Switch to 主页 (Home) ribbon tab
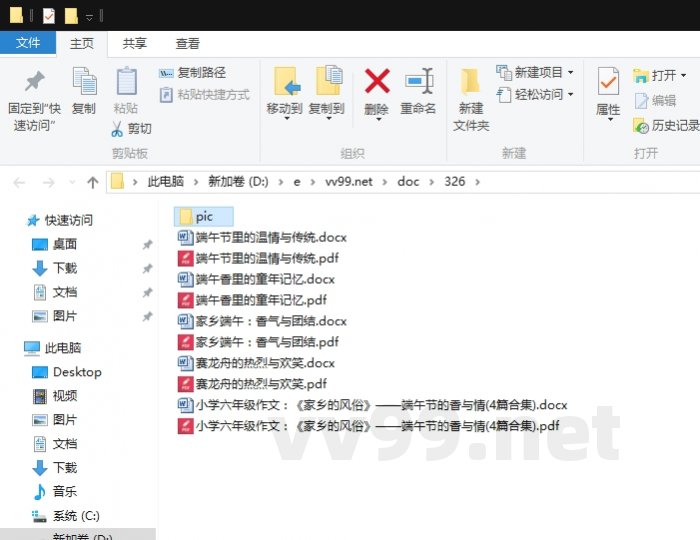Screen dimensions: 700x540 pos(82,43)
